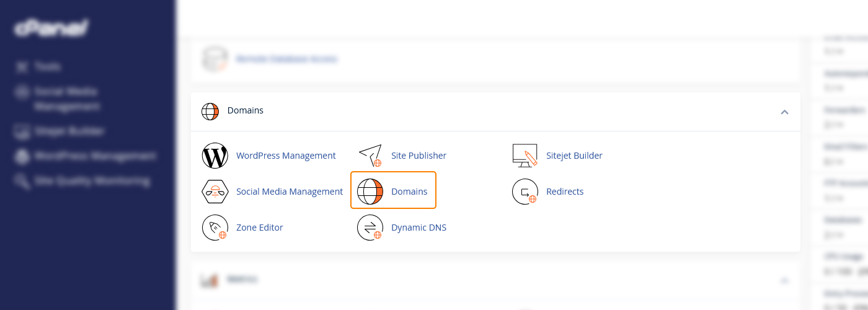Click the globe icon in Domains section header

210,111
